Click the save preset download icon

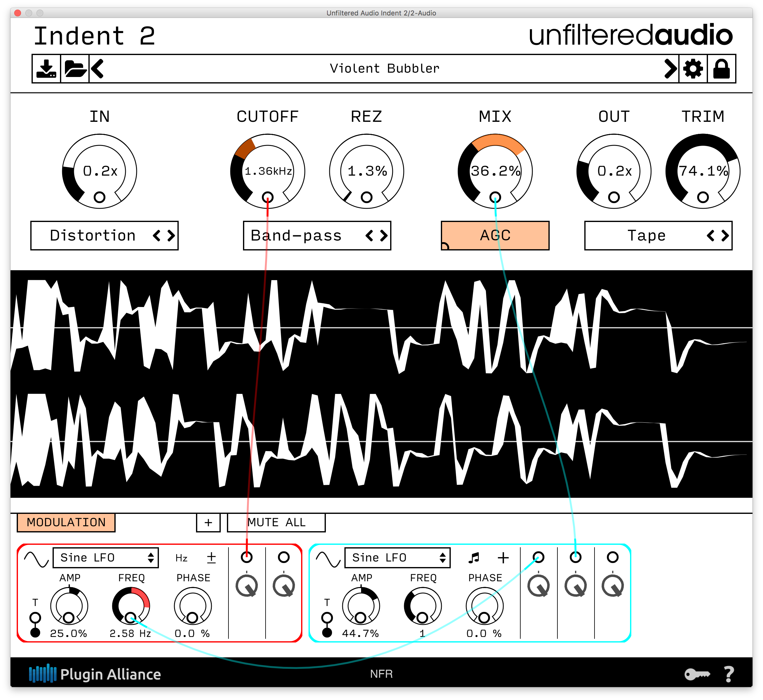click(46, 69)
